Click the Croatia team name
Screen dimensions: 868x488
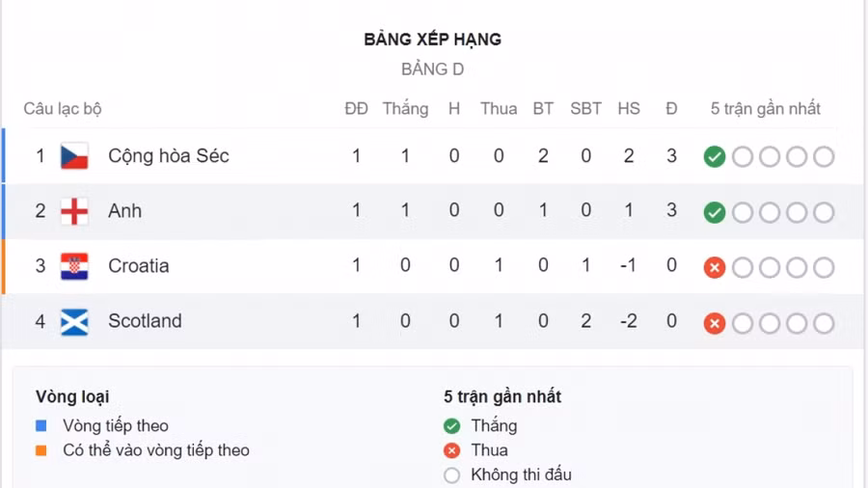coord(138,266)
